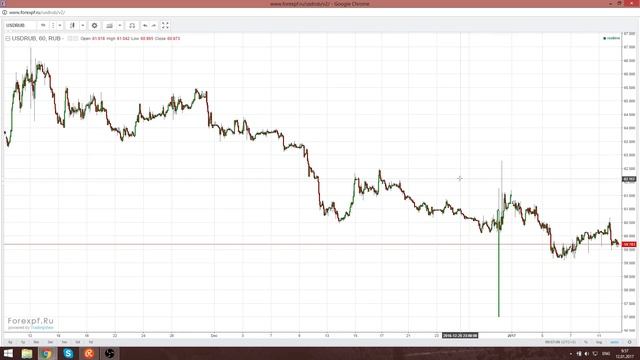Image resolution: width=640 pixels, height=360 pixels.
Task: Click the timezone clock label in bottom bar
Action: [x=560, y=342]
